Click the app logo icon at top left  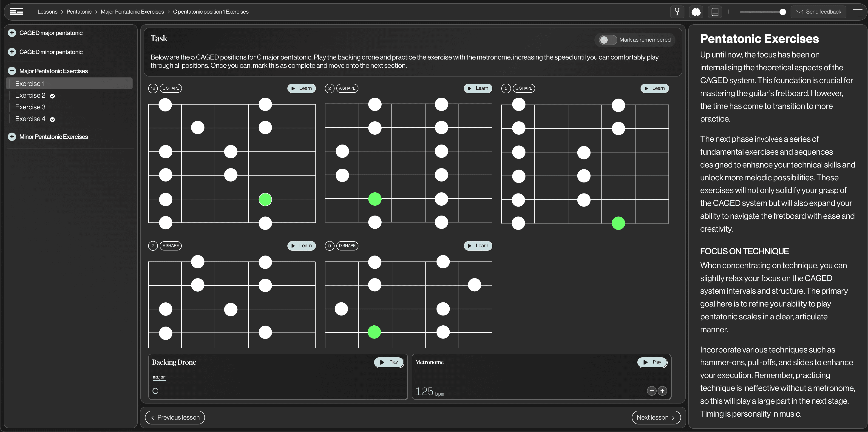coord(17,11)
